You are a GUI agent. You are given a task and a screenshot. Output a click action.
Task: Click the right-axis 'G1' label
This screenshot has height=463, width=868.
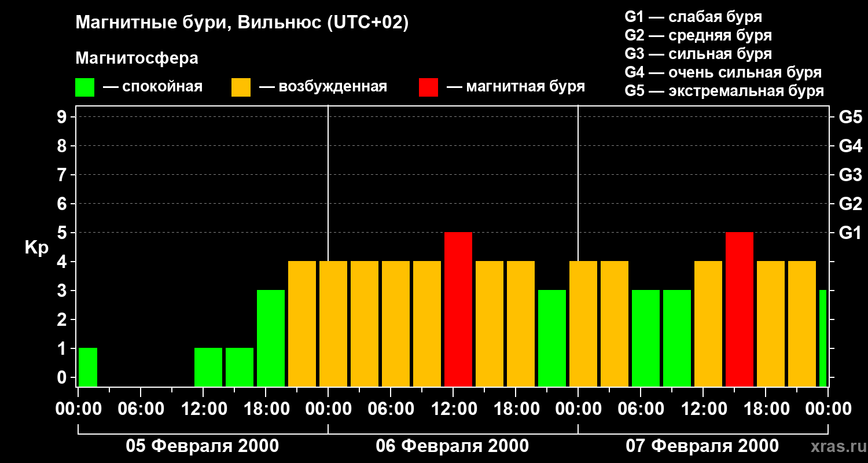tap(850, 233)
